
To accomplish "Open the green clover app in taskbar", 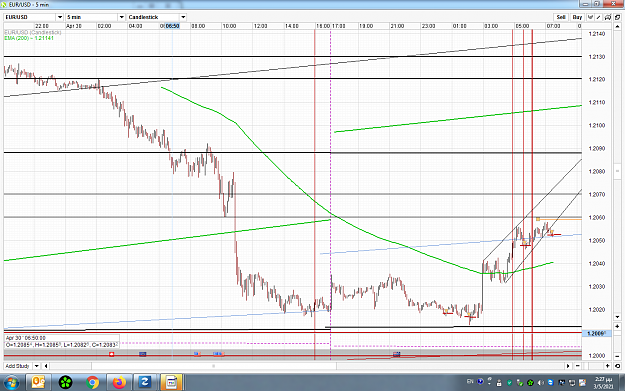I will (x=65, y=383).
